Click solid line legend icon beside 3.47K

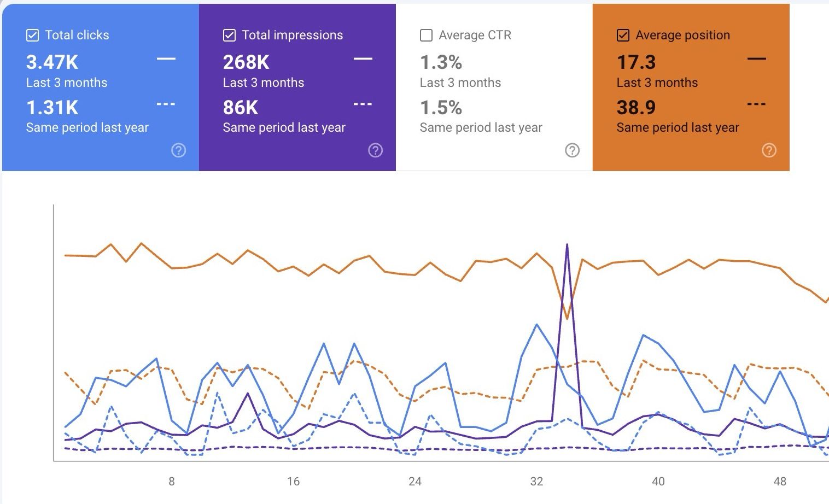166,58
